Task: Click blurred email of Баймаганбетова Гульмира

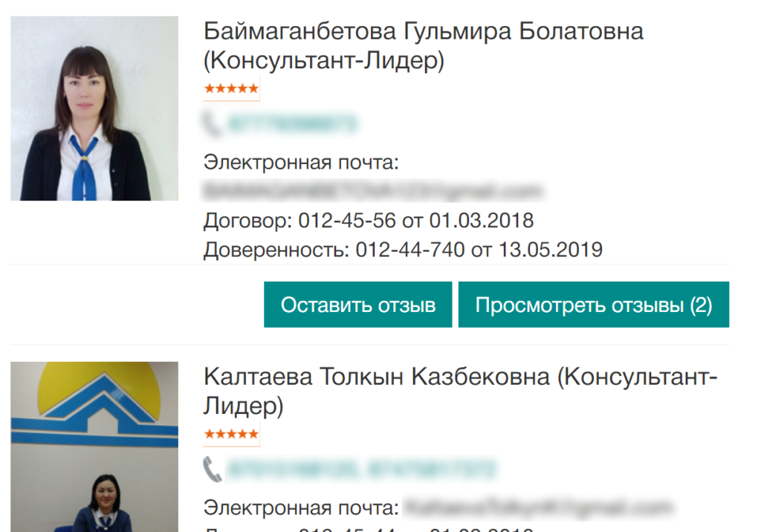Action: coord(373,191)
